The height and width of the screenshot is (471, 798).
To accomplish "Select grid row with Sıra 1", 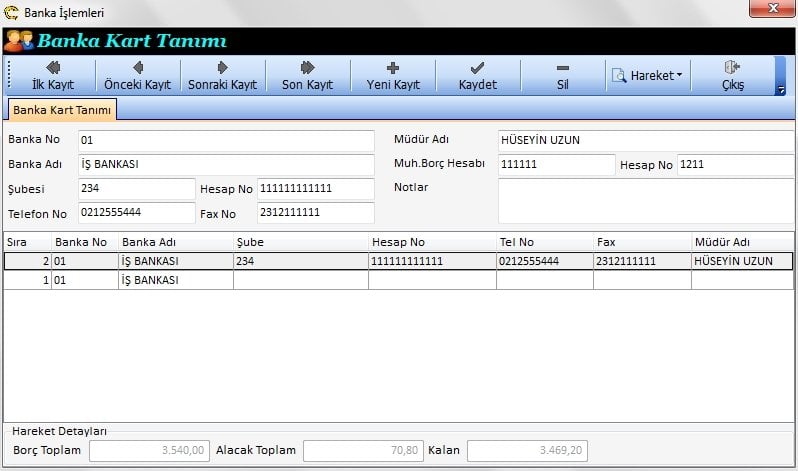I will [x=200, y=281].
